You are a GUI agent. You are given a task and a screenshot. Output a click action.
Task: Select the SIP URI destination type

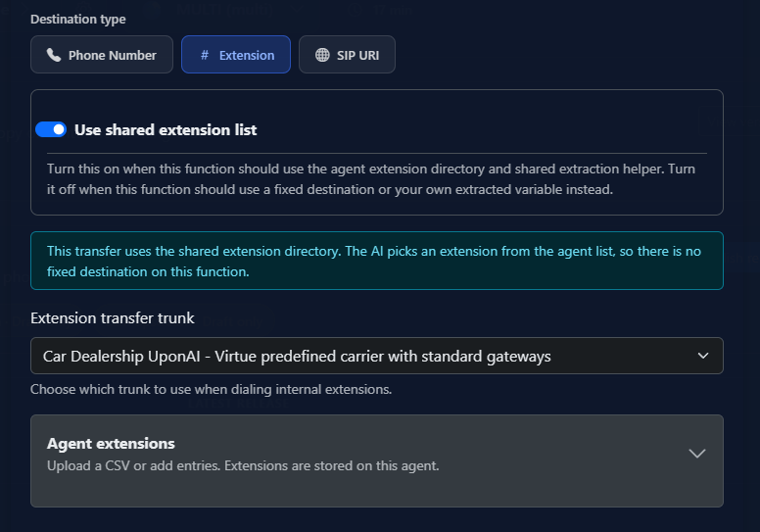click(x=347, y=55)
